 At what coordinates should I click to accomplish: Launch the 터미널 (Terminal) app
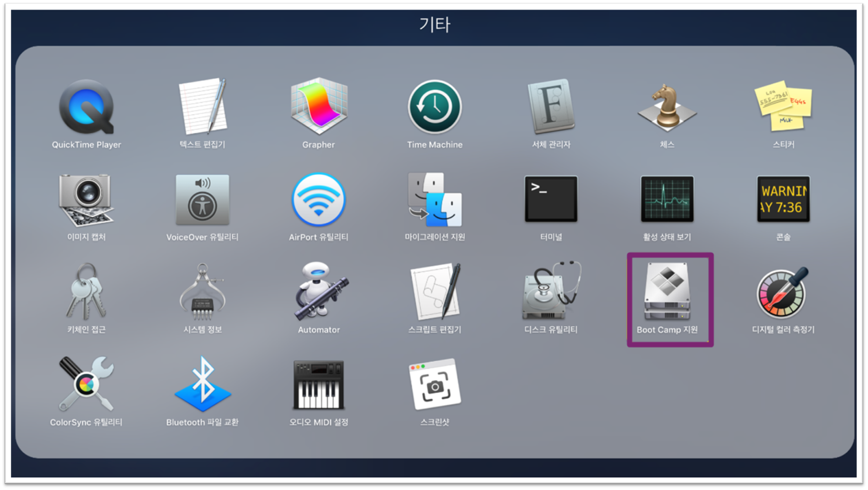551,199
